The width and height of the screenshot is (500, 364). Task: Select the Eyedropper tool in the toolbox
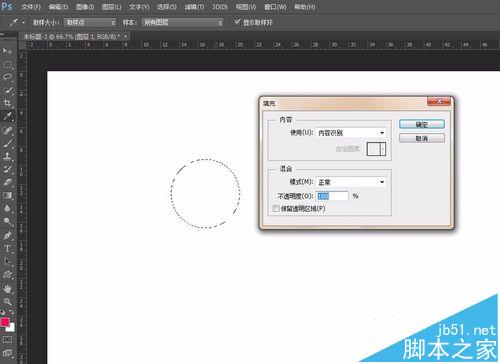click(7, 116)
